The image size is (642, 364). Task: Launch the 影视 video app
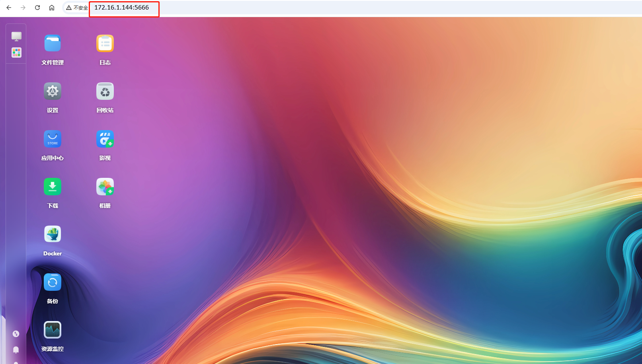click(105, 139)
